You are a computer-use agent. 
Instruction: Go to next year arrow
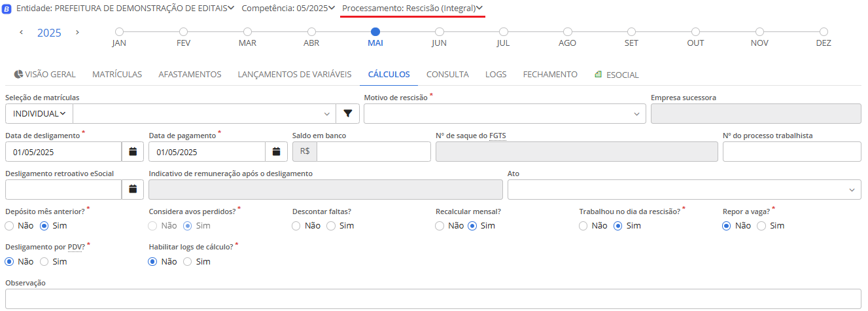pyautogui.click(x=78, y=32)
